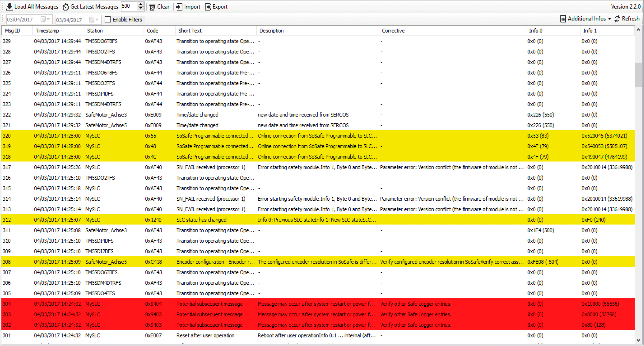Open the first date picker dropdown arrow
This screenshot has width=644, height=346.
(48, 19)
